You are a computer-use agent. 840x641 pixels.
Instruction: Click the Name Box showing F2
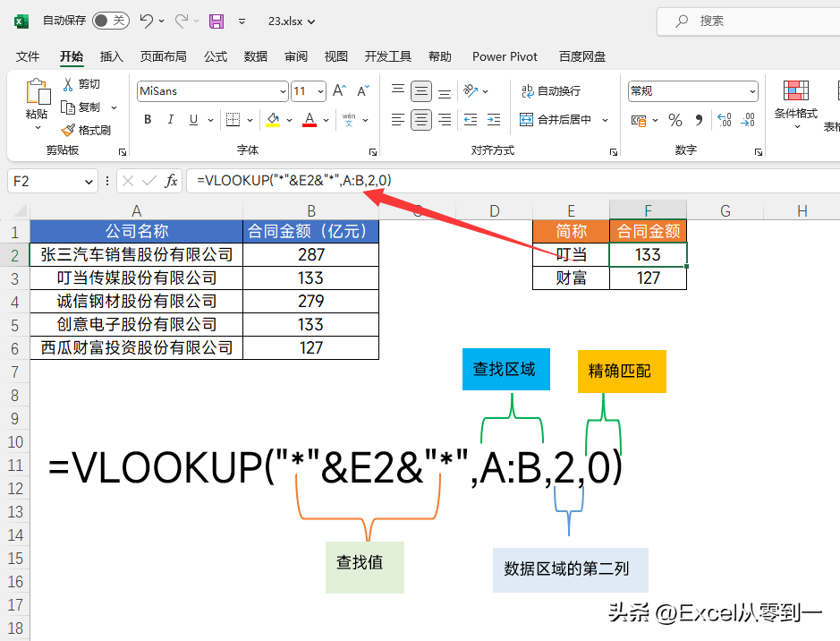[x=53, y=181]
